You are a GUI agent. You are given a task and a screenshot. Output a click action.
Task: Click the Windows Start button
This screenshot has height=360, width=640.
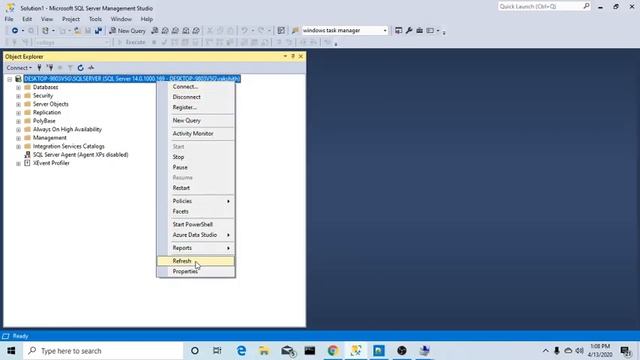click(11, 351)
